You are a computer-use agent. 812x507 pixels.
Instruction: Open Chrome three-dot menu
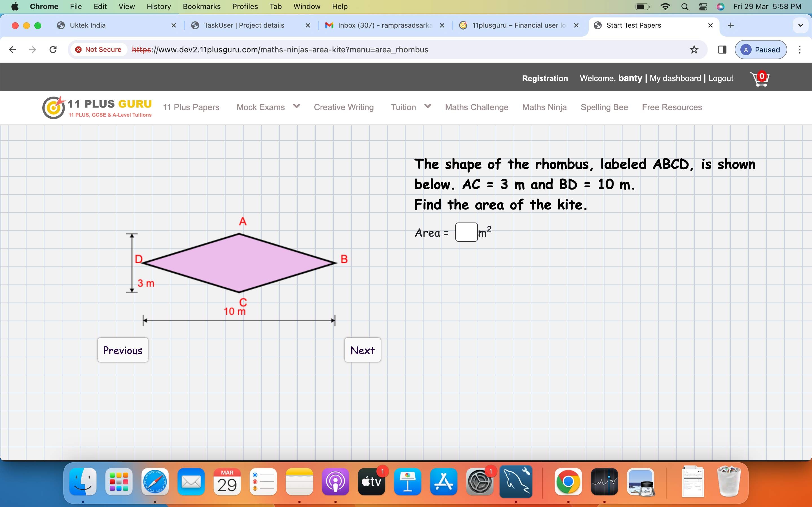[800, 50]
